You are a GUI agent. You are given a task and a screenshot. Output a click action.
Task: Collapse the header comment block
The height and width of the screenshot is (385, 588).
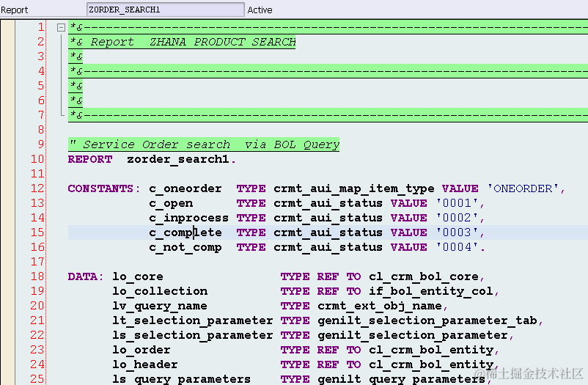[61, 27]
